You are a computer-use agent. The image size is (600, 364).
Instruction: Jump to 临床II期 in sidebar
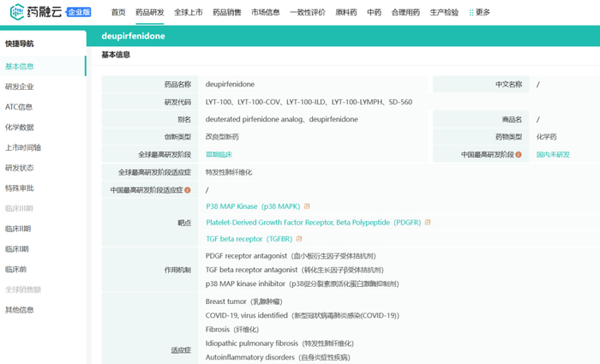[18, 229]
